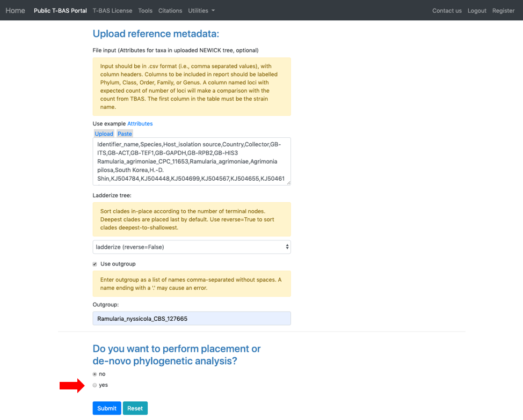Switch to the Upload tab
Image resolution: width=523 pixels, height=420 pixels.
click(104, 134)
